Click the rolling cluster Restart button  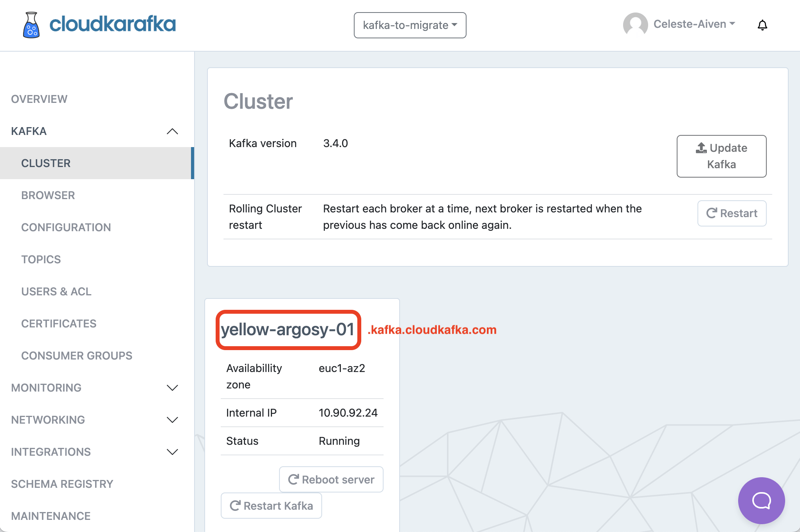point(732,213)
